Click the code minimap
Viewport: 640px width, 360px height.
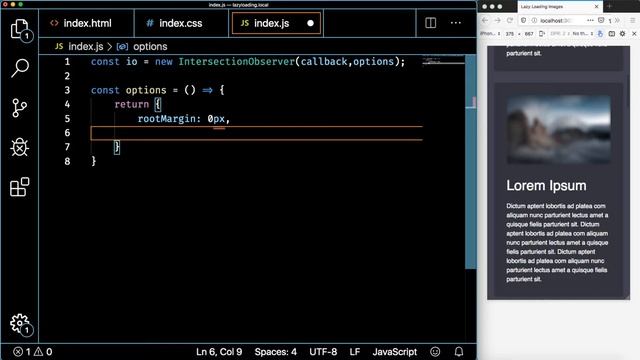point(443,61)
